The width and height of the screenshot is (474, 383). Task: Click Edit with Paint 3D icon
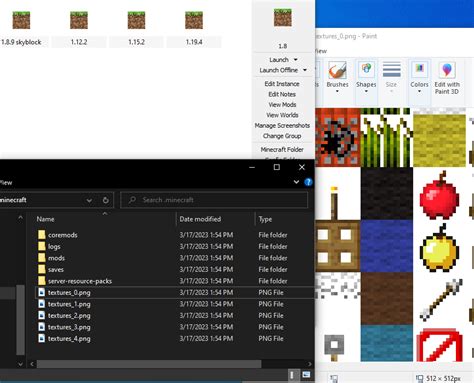point(447,70)
